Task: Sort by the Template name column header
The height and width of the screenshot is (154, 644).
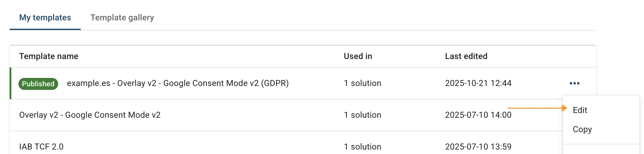Action: coord(49,56)
